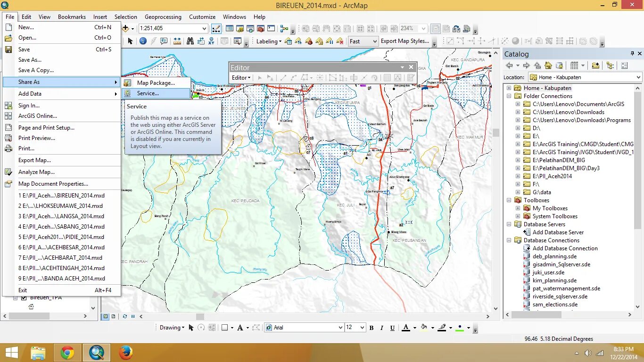The image size is (644, 362).
Task: Click the Editor toolbar toggle icon
Action: click(x=216, y=28)
